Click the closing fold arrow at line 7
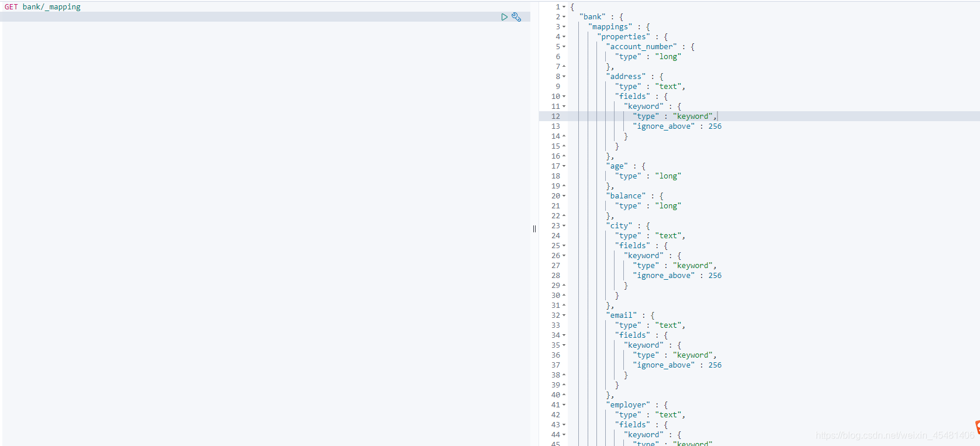 pos(564,67)
